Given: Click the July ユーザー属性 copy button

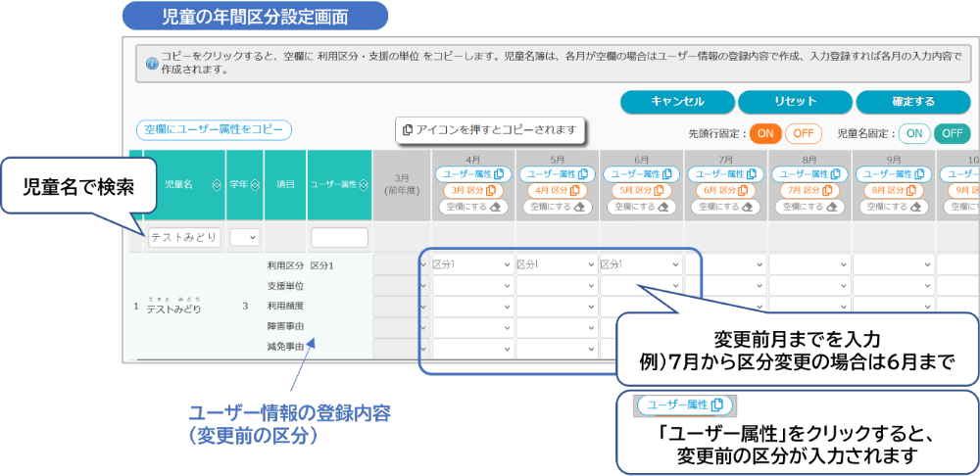Looking at the screenshot, I should (x=725, y=173).
